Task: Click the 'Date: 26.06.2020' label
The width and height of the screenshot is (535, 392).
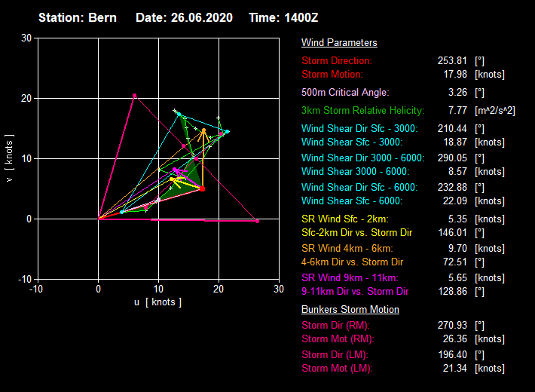Action: pyautogui.click(x=184, y=17)
